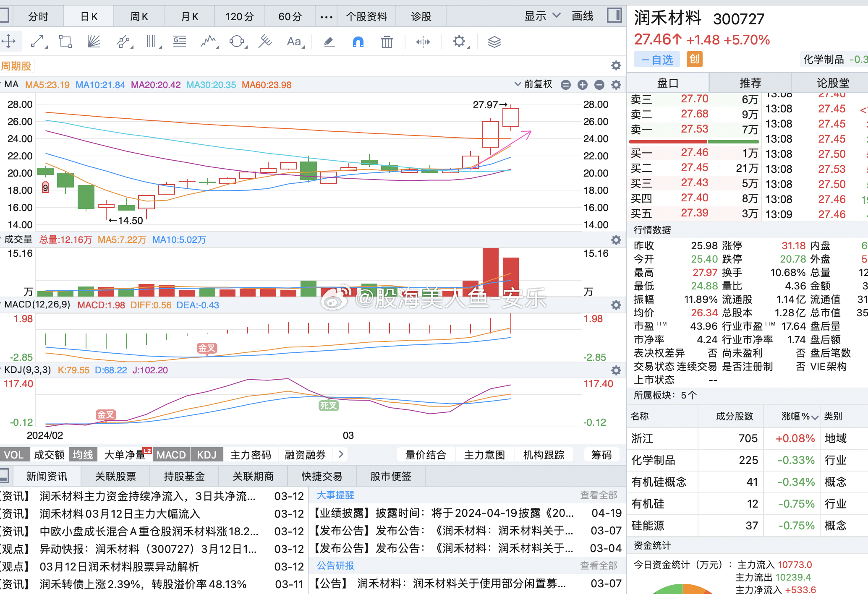Expand more indicators with right chevron
The width and height of the screenshot is (868, 594).
[x=341, y=454]
